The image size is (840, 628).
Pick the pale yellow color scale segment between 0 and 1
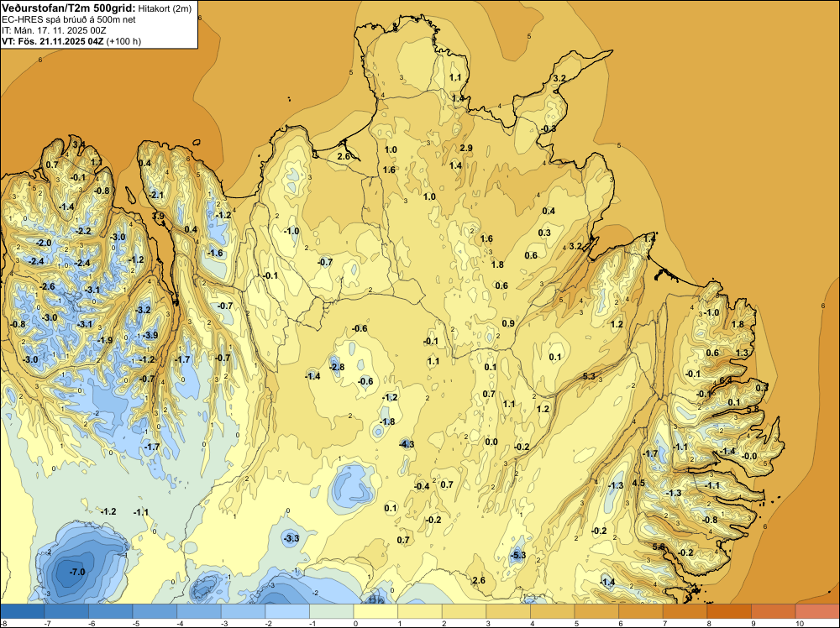click(x=375, y=611)
